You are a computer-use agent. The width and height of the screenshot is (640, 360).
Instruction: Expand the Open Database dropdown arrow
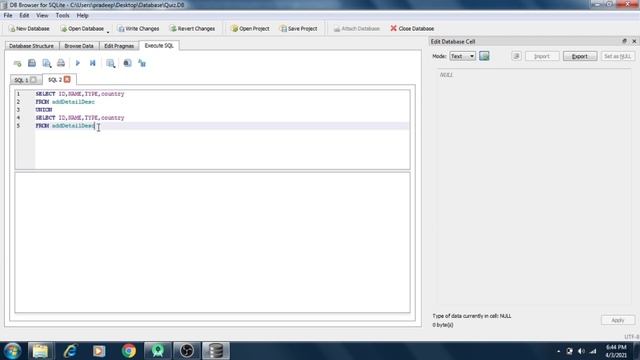point(108,31)
